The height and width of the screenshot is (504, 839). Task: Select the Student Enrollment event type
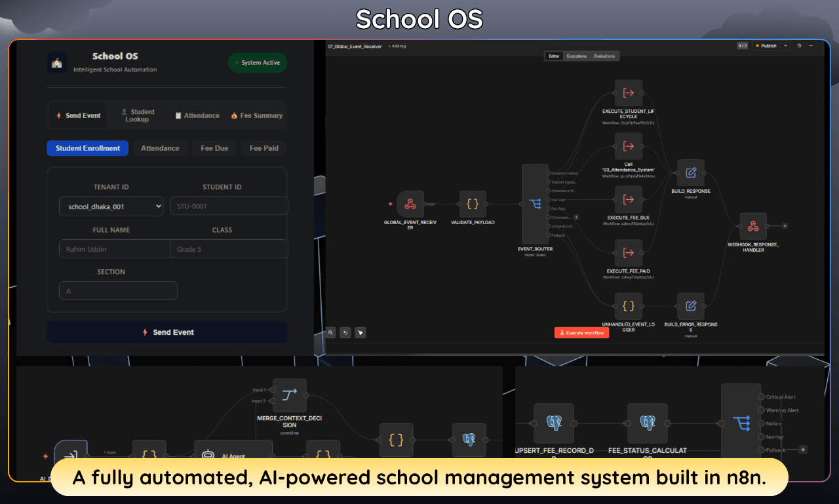(x=88, y=148)
